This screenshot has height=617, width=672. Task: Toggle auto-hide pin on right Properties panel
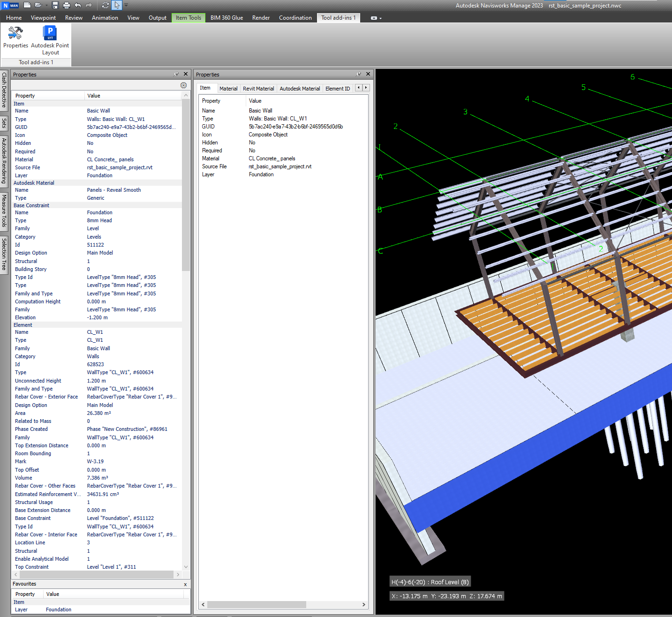pos(359,74)
